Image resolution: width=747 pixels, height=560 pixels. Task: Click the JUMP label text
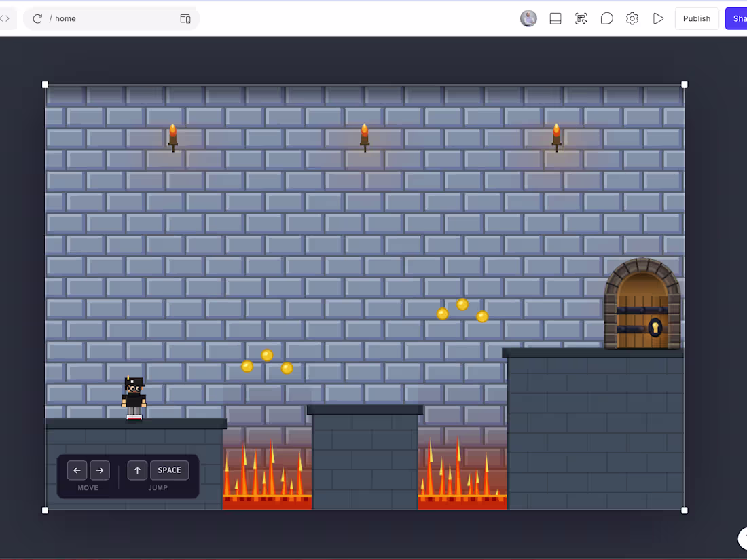[x=158, y=487]
